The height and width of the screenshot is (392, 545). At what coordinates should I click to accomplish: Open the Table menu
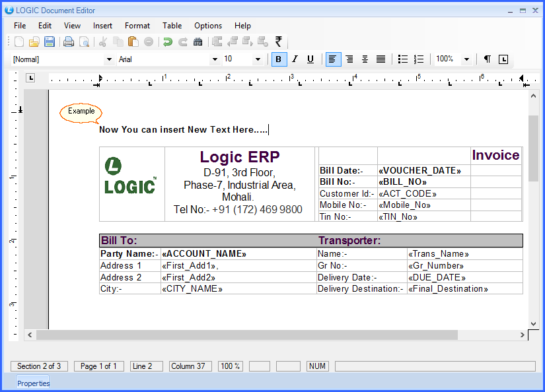click(x=172, y=26)
